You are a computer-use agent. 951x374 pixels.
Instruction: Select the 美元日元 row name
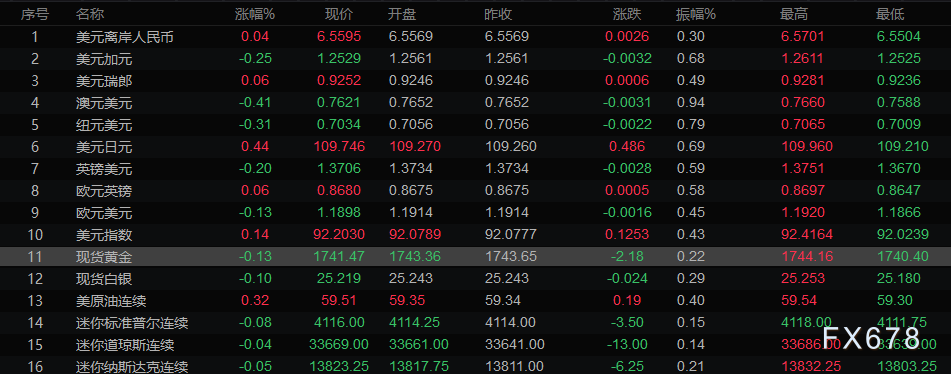(x=104, y=147)
